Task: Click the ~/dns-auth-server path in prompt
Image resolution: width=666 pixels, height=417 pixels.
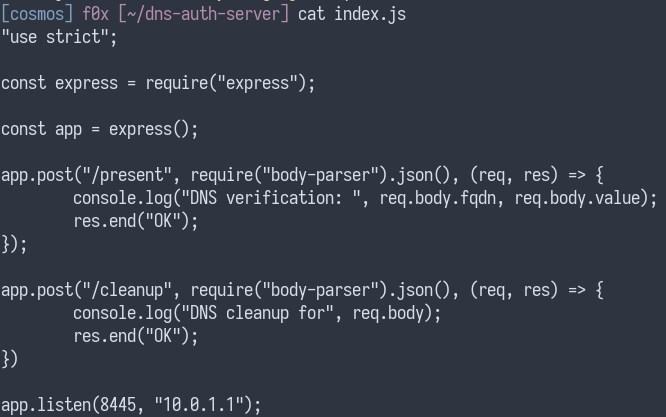Action: [x=204, y=14]
